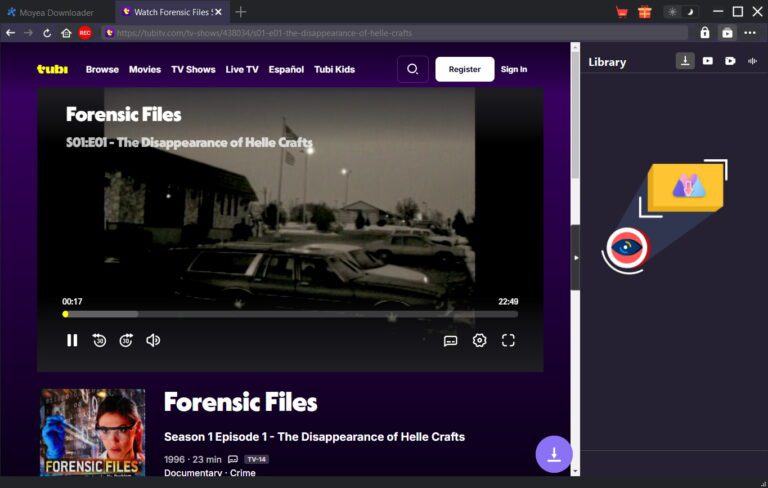768x488 pixels.
Task: Open the three-dots more menu
Action: point(750,33)
